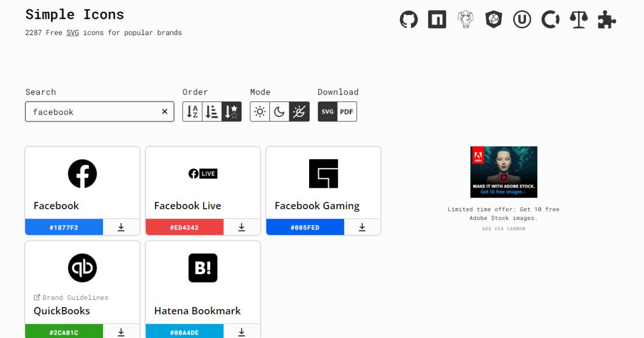Open the npm package icon
644x338 pixels.
437,20
